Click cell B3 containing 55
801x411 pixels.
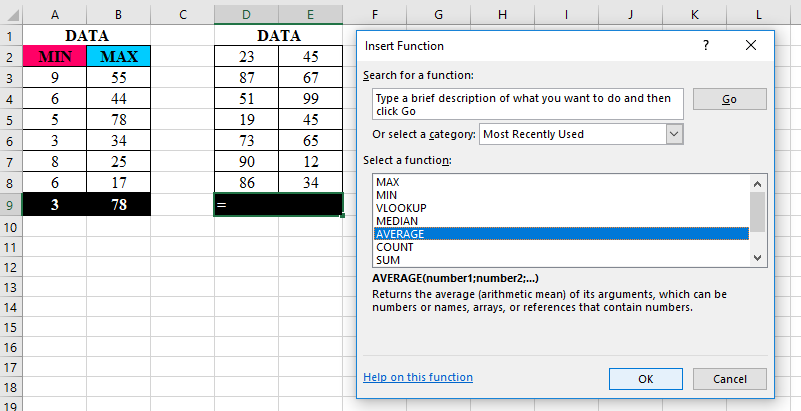(x=119, y=78)
